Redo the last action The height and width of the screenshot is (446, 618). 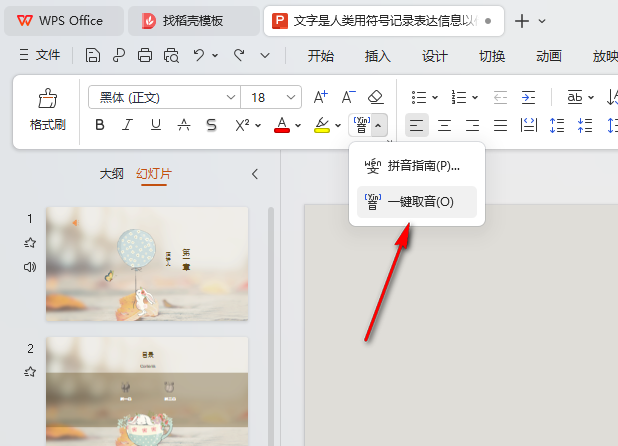coord(239,55)
